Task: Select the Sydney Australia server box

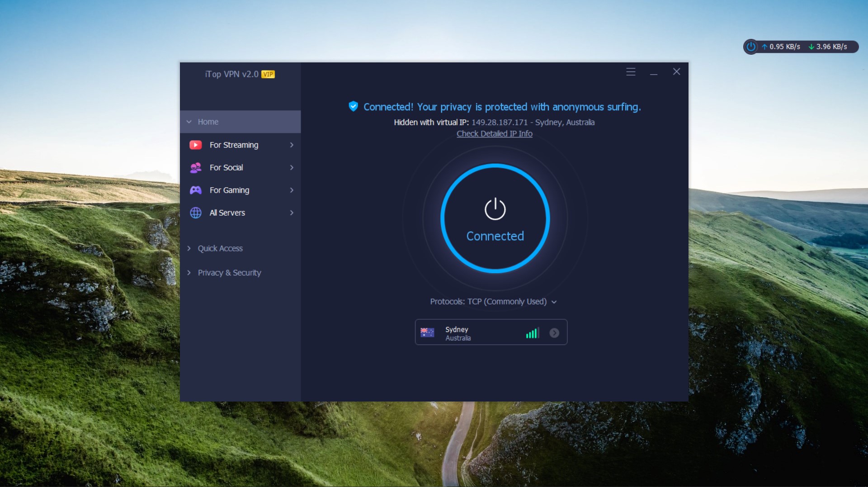Action: (x=491, y=332)
